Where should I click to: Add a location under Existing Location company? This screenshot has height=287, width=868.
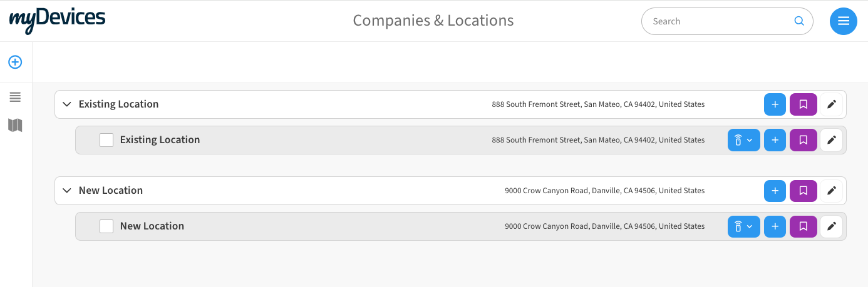tap(775, 104)
